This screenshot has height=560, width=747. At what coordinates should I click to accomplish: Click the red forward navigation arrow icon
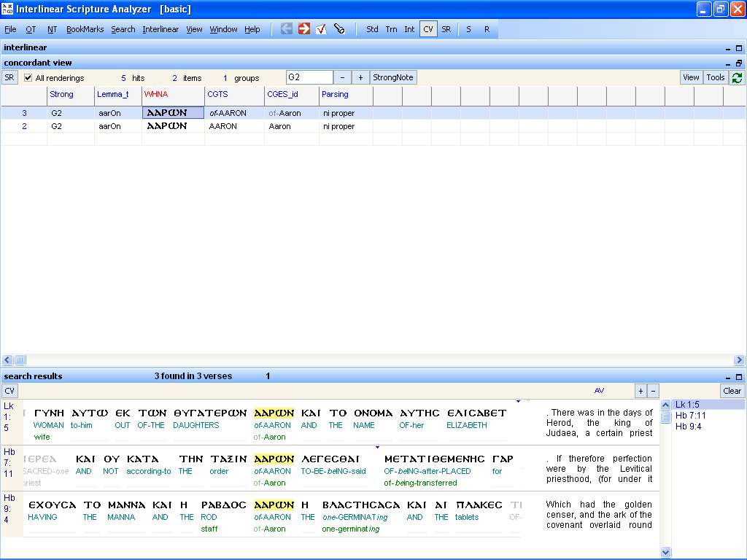[304, 29]
